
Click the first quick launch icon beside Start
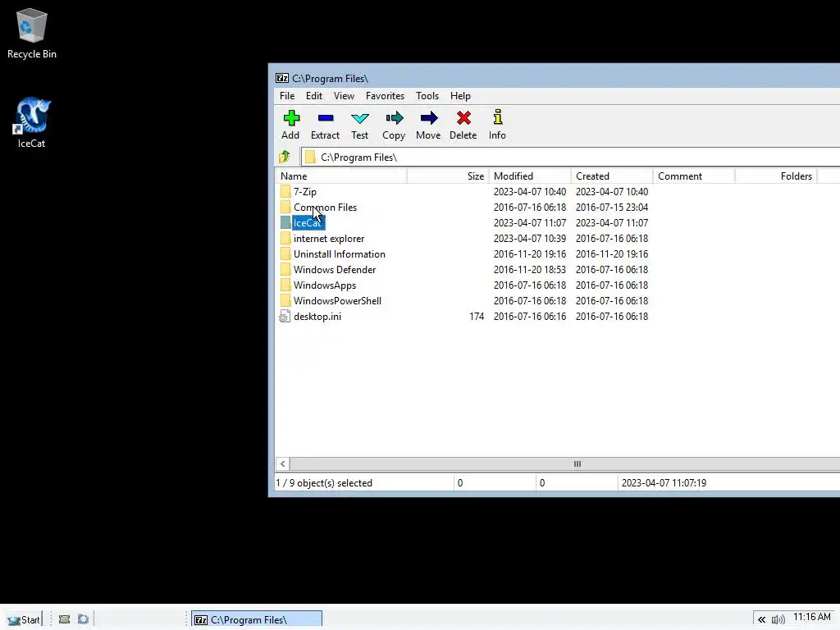point(64,619)
